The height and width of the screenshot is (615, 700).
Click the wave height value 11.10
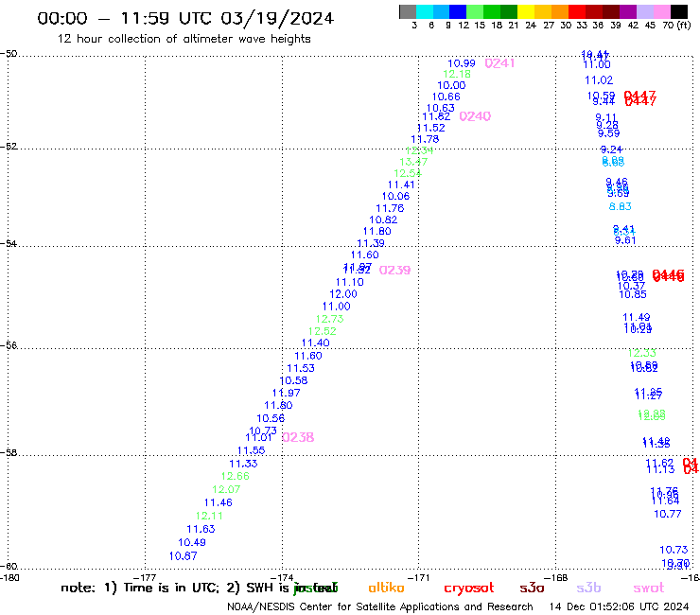coord(350,282)
